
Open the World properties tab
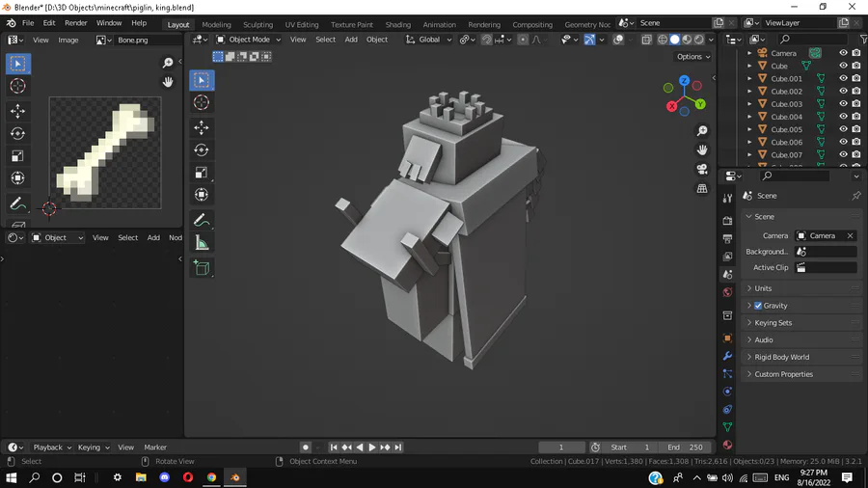(727, 292)
